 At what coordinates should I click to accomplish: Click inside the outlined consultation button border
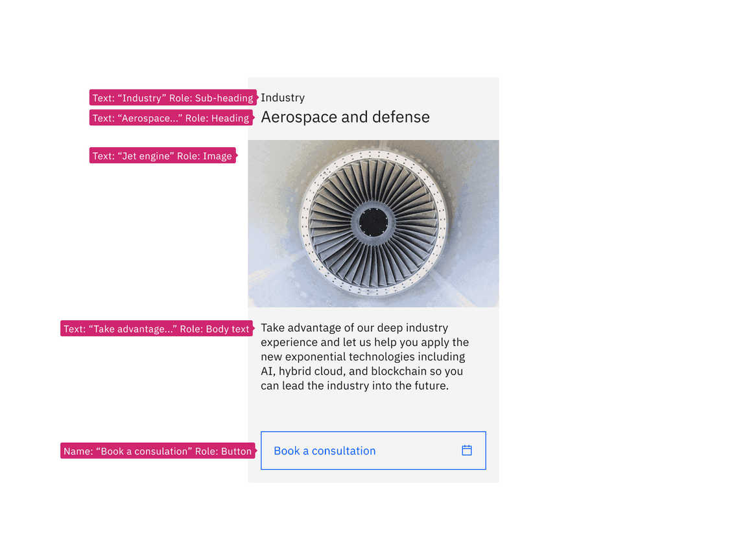tap(373, 450)
